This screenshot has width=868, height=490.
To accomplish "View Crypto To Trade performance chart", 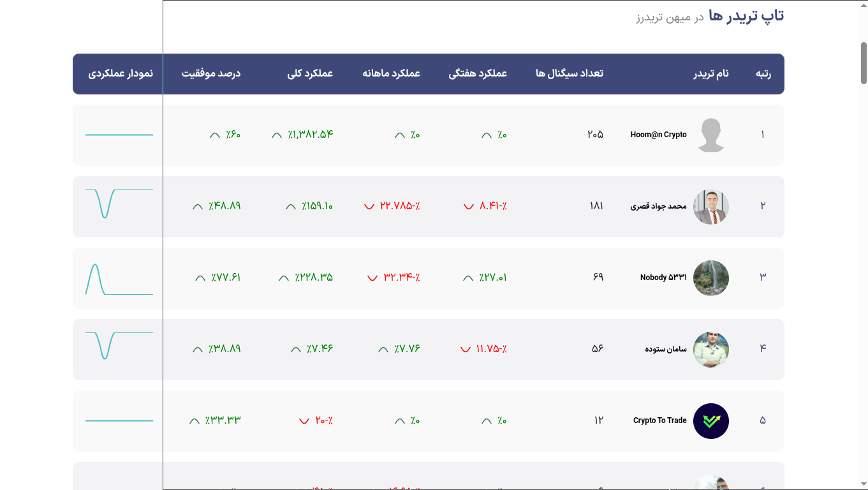I will [x=119, y=421].
